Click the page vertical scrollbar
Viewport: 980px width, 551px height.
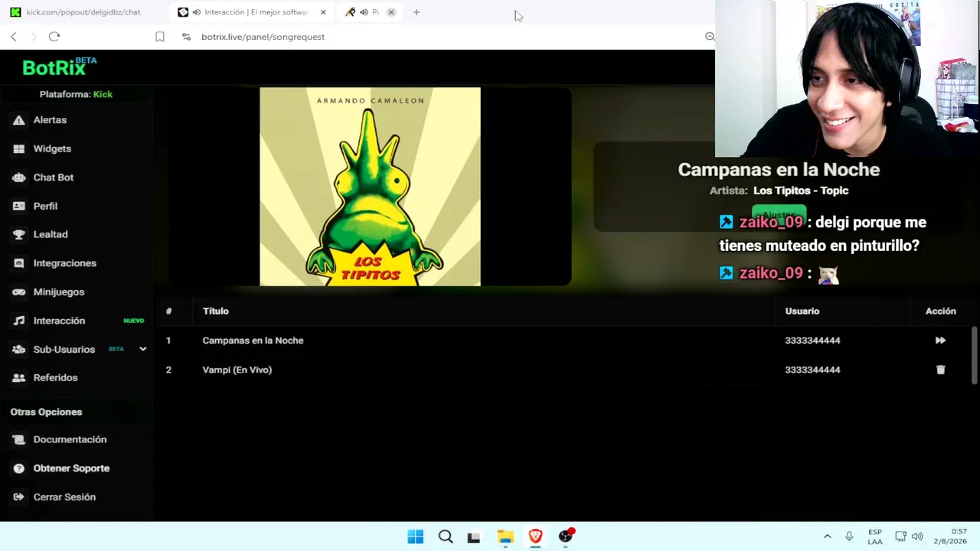pos(975,356)
